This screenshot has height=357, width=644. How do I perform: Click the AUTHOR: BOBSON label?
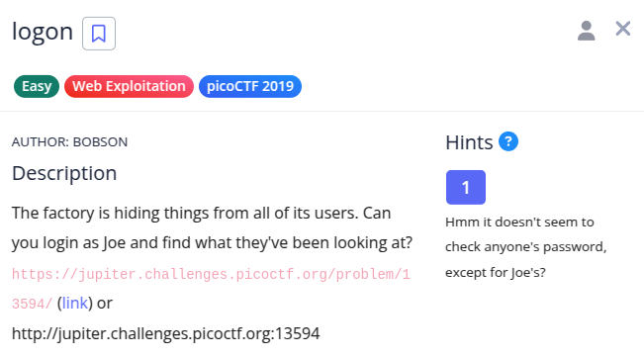69,142
